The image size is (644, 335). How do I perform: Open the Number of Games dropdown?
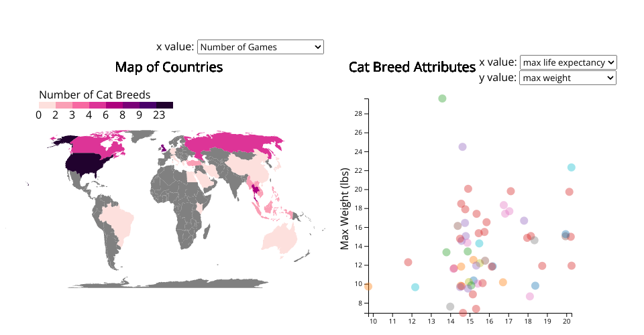[260, 47]
